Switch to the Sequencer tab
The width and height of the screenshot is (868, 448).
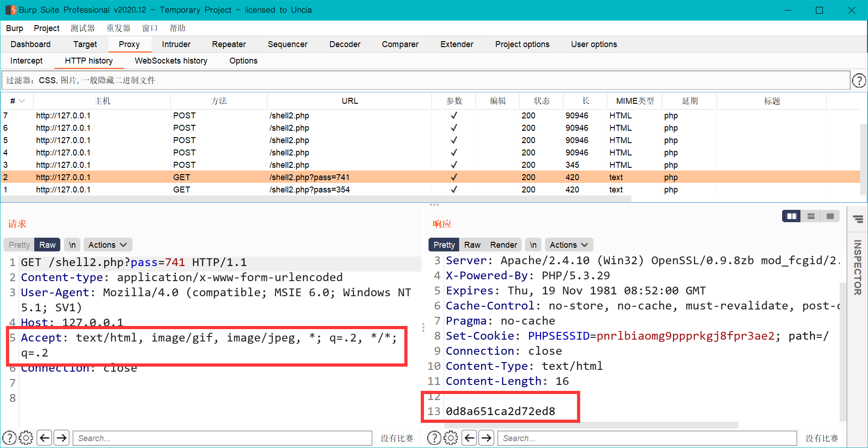[287, 44]
